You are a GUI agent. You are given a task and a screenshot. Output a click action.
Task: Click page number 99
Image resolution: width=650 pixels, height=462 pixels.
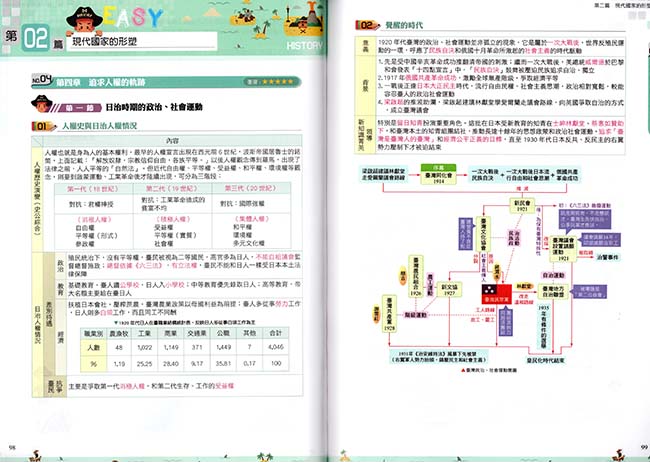(x=643, y=447)
